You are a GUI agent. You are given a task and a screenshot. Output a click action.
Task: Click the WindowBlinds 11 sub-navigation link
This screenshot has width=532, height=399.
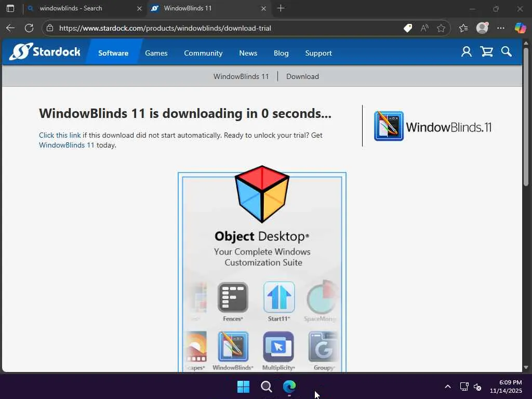[241, 76]
